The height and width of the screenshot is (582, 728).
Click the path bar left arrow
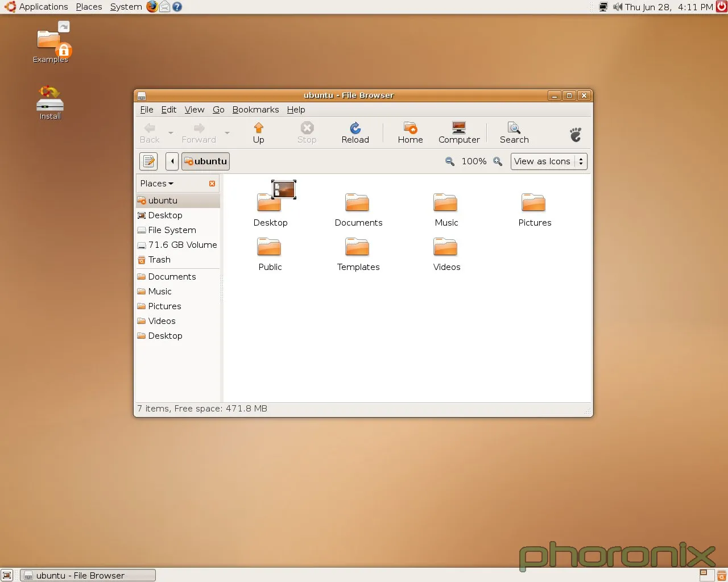pyautogui.click(x=172, y=161)
